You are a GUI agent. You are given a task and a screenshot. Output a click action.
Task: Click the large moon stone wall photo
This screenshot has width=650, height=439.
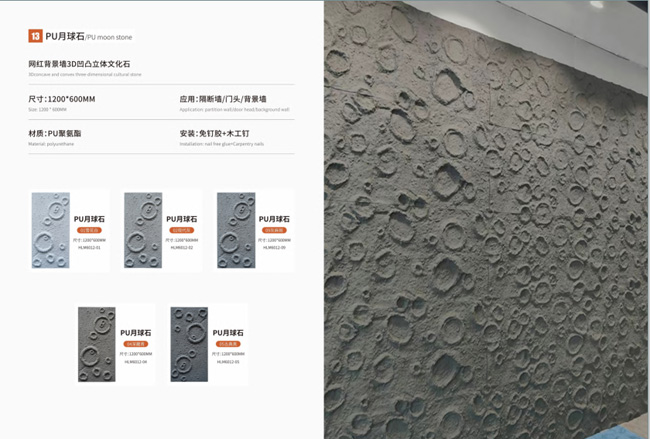tap(487, 220)
